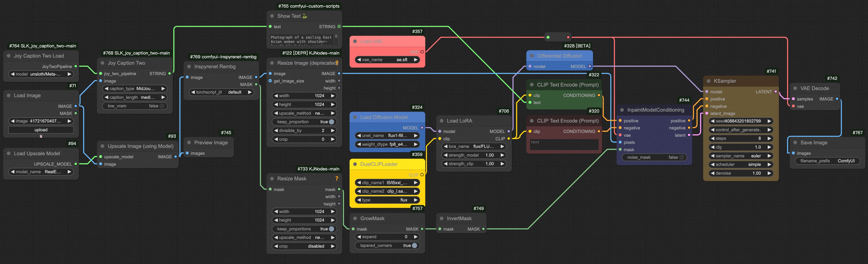The image size is (868, 264).
Task: Click the help question mark on Resize Mask
Action: (336, 179)
